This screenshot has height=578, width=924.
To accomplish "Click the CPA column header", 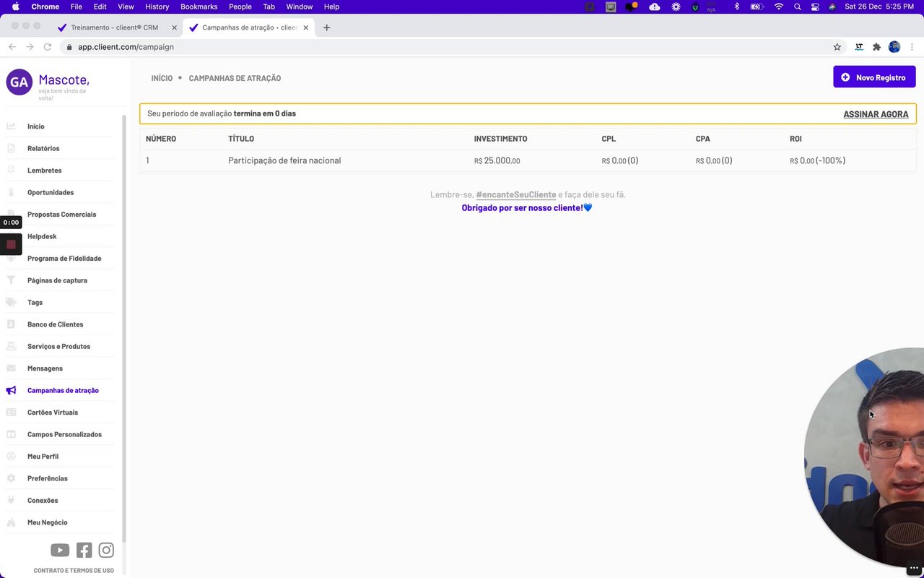I will click(703, 139).
